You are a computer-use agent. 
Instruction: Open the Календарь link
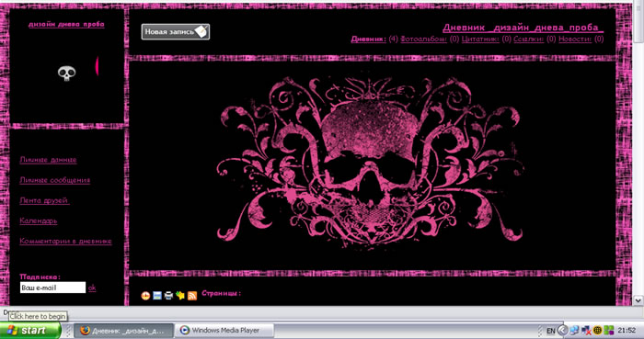coord(39,220)
